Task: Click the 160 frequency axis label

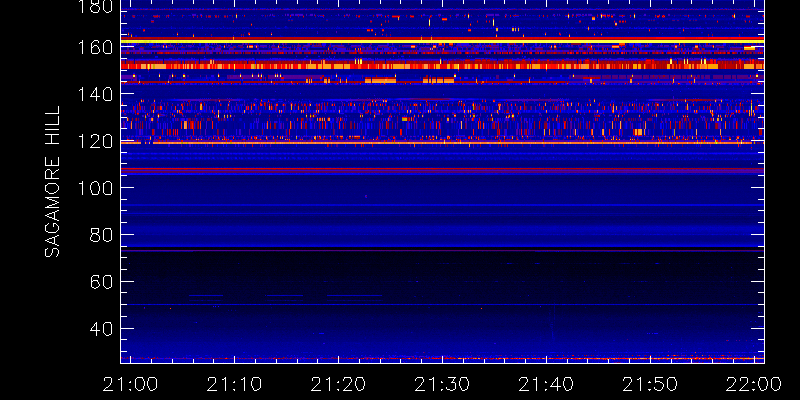Action: coord(95,47)
